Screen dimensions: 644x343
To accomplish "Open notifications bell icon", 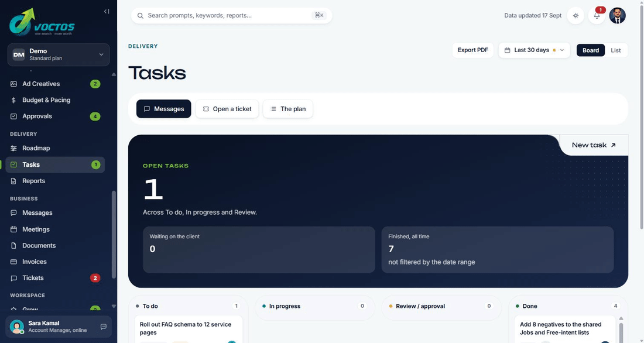I will point(597,16).
